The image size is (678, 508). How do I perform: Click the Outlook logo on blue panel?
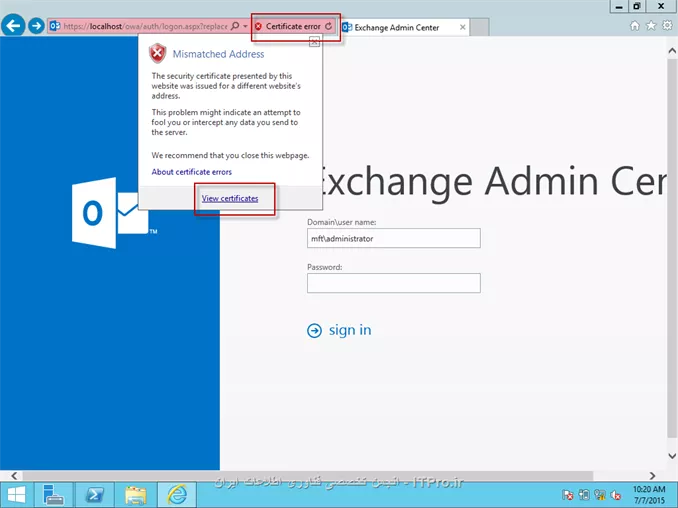110,213
